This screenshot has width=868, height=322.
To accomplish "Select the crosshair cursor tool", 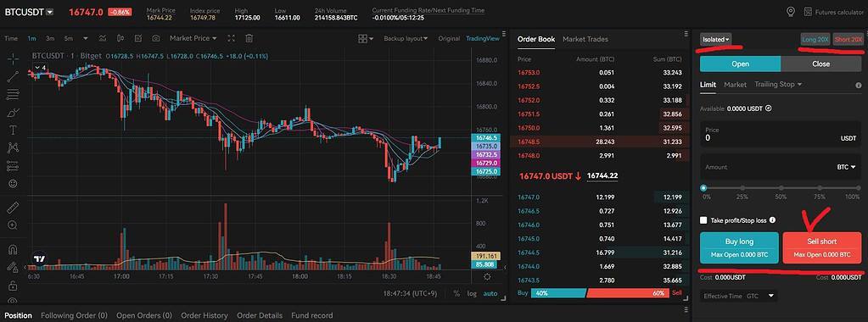I will coord(13,58).
